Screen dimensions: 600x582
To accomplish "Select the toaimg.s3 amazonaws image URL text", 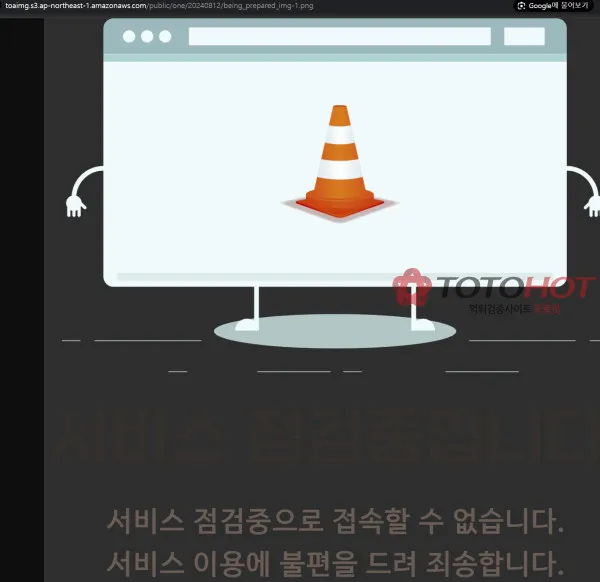I will (x=159, y=6).
